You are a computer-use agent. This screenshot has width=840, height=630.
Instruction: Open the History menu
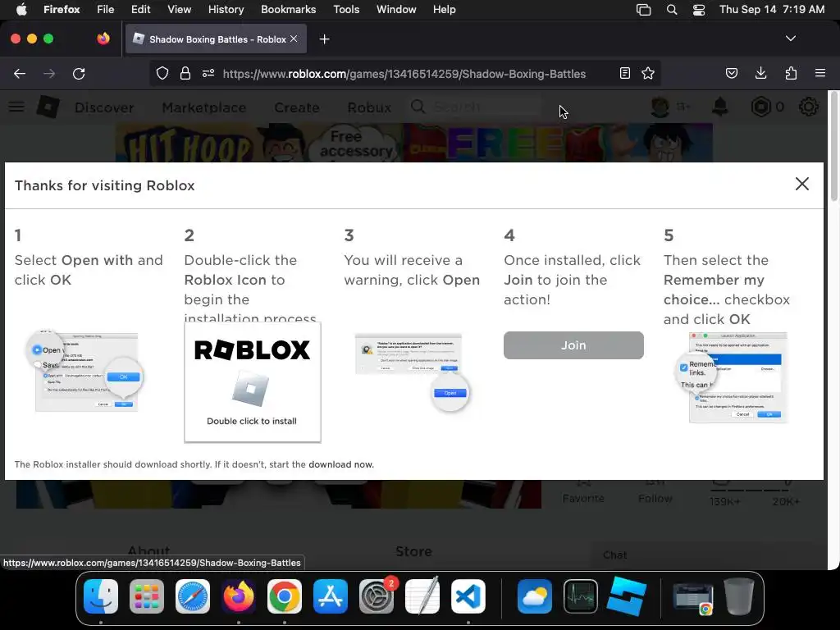click(226, 9)
